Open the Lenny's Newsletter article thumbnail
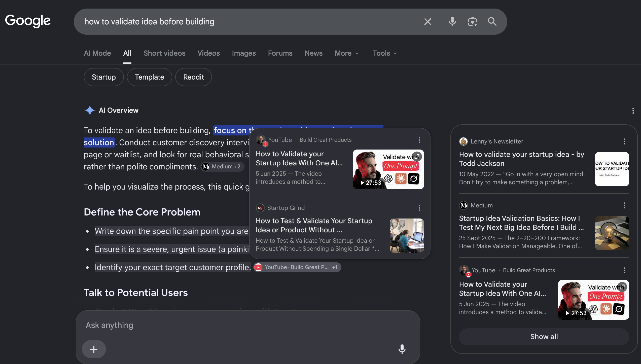 [612, 169]
